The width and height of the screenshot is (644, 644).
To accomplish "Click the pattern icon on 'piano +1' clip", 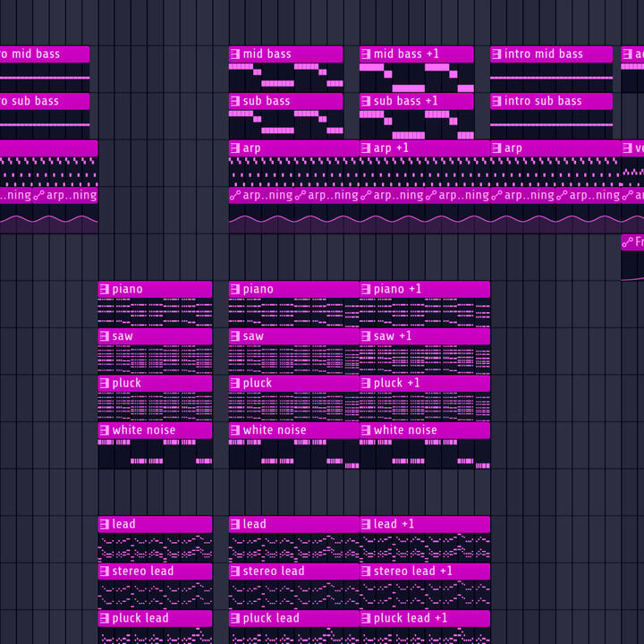I will (366, 290).
